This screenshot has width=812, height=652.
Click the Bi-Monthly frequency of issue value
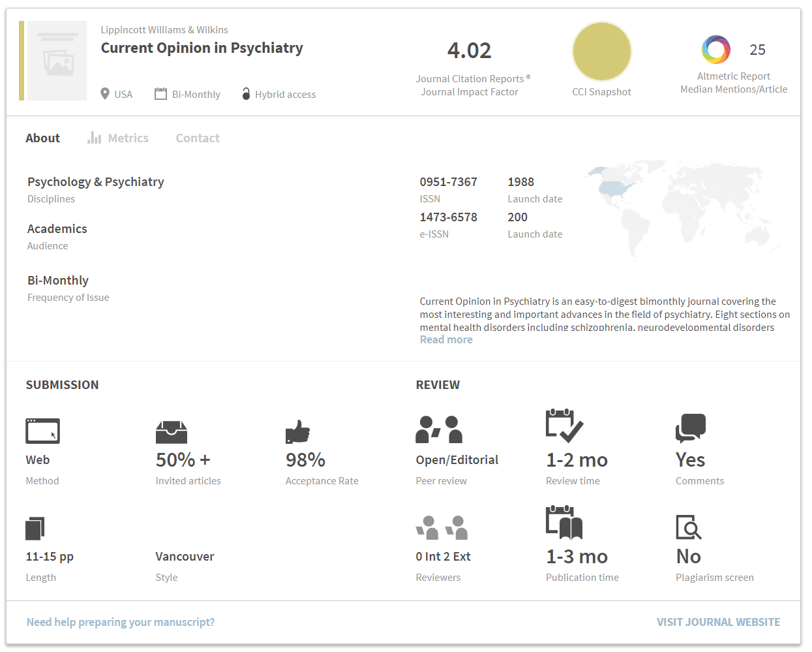click(x=58, y=280)
